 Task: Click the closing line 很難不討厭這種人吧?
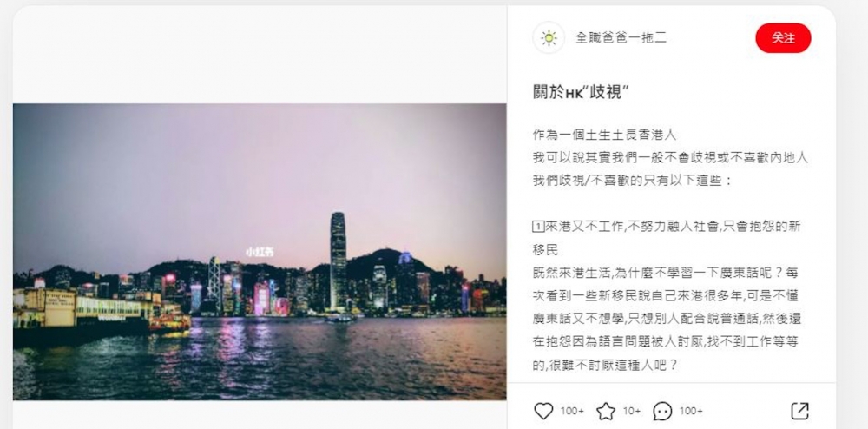612,366
